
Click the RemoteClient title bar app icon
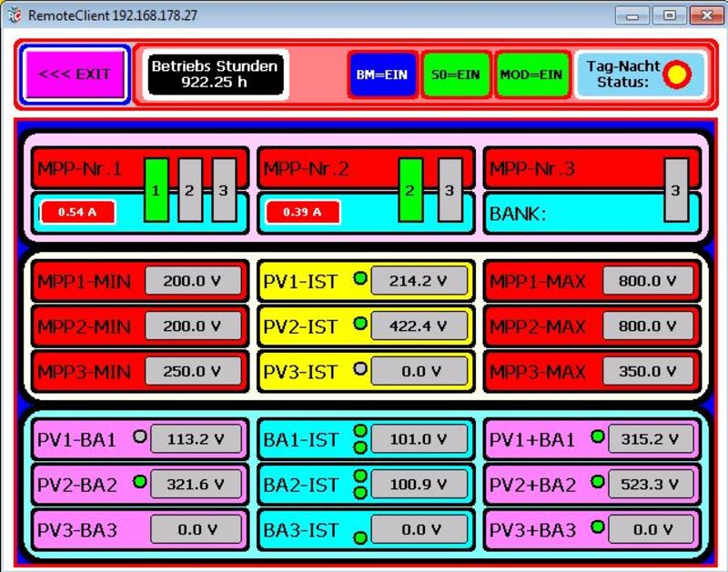[x=14, y=16]
